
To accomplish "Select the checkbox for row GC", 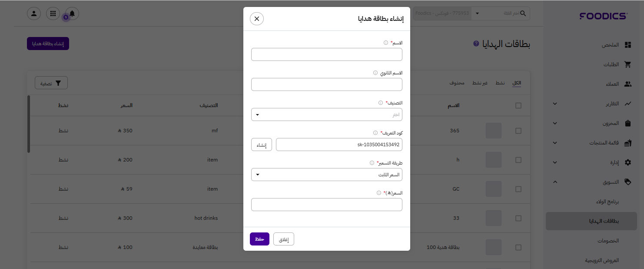I will pos(518,189).
